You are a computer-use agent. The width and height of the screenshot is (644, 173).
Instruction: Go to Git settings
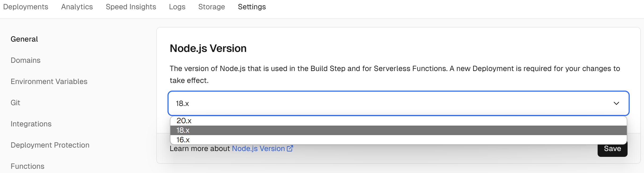pyautogui.click(x=15, y=103)
